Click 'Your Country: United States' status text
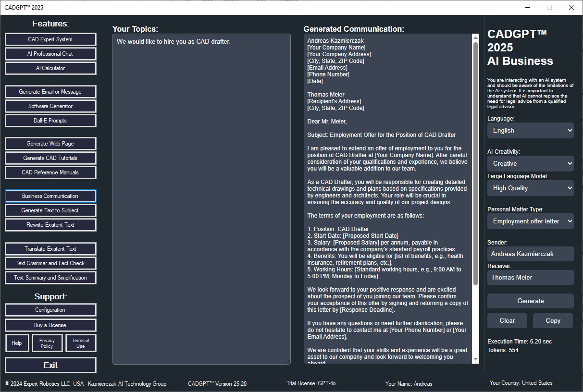 (x=521, y=383)
